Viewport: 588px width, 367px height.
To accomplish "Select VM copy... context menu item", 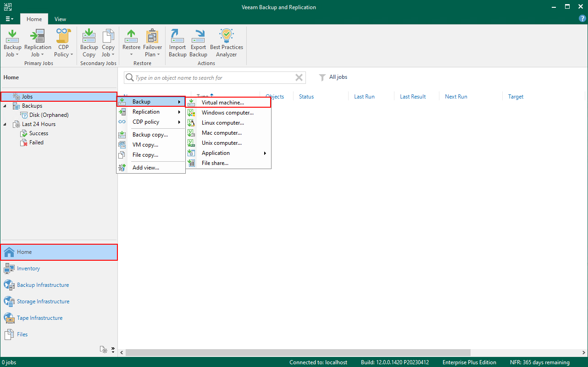I will 151,145.
